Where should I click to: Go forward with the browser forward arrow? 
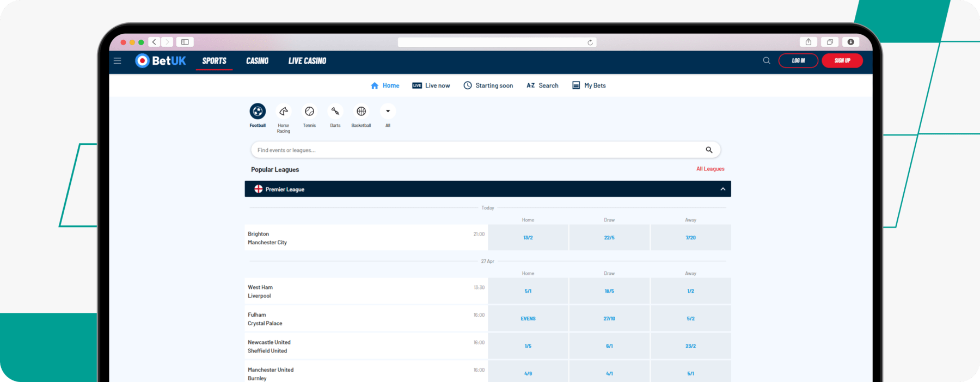167,42
